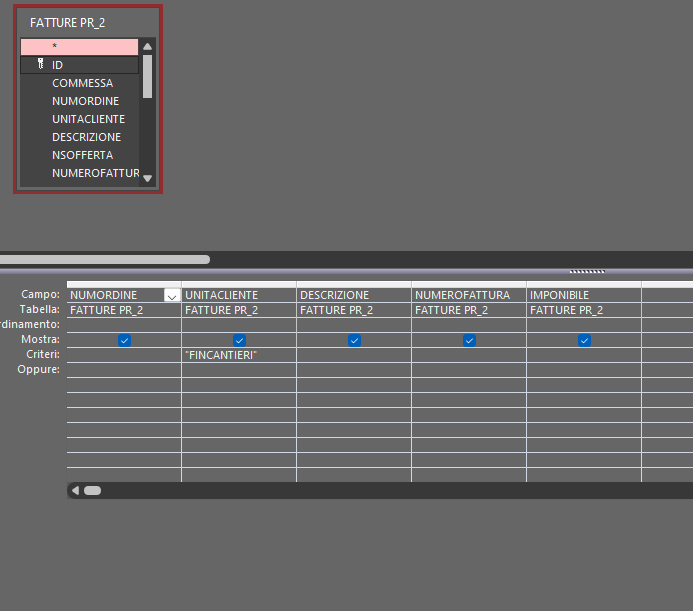The width and height of the screenshot is (693, 611).
Task: Select DESCRIZIONE in the field list
Action: [86, 137]
